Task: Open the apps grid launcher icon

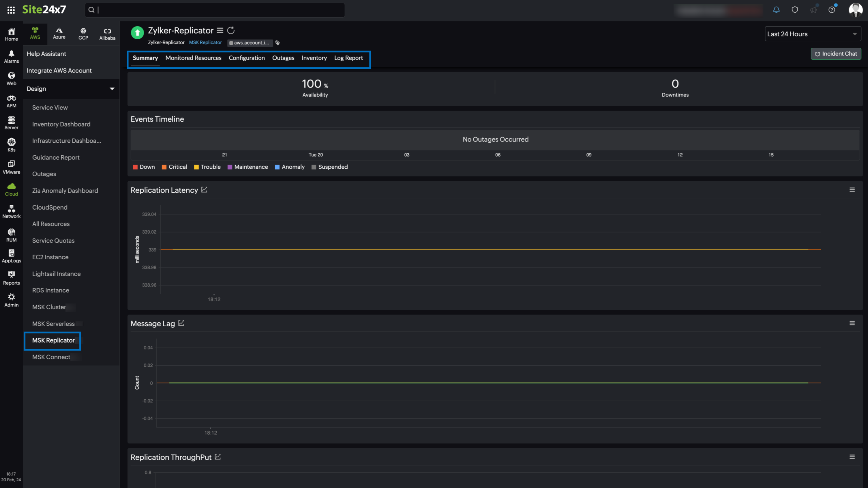Action: pyautogui.click(x=11, y=10)
